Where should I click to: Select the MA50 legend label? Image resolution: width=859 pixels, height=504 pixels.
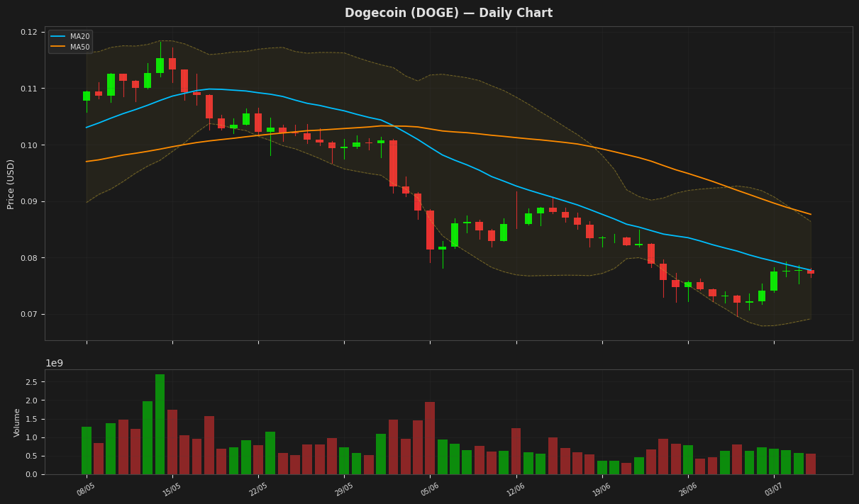tap(79, 47)
